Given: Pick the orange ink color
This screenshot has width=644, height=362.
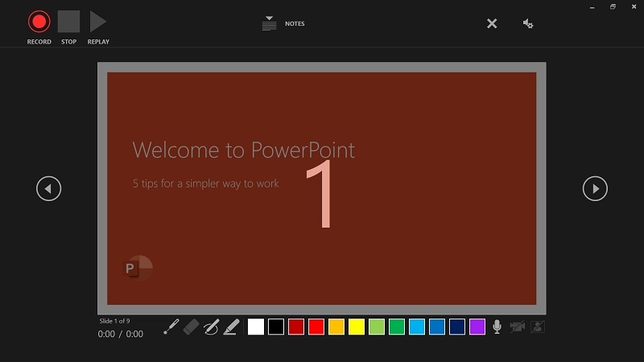Looking at the screenshot, I should tap(336, 327).
